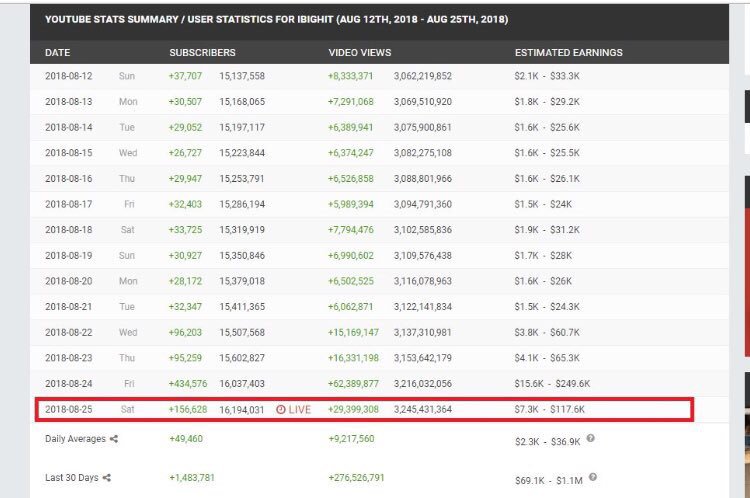Click total views 3,245,431,364
The width and height of the screenshot is (750, 498).
[423, 409]
